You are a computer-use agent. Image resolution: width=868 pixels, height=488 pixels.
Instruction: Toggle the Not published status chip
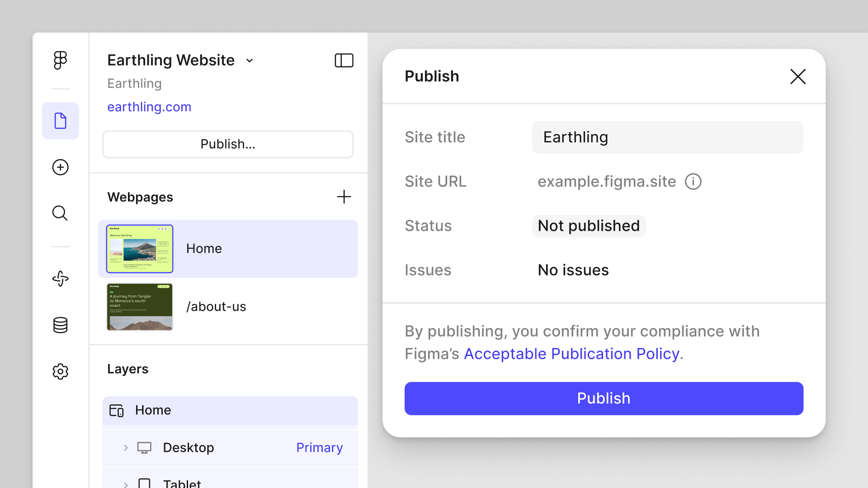(589, 225)
